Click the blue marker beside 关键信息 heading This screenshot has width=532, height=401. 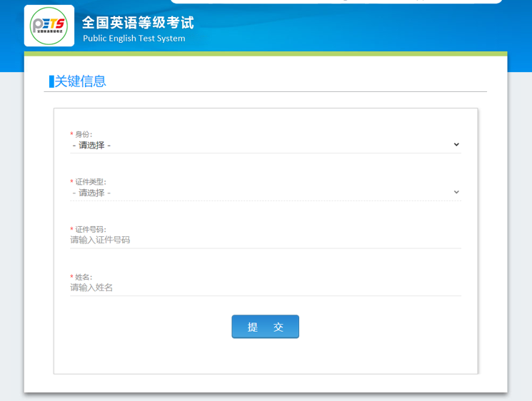coord(51,81)
